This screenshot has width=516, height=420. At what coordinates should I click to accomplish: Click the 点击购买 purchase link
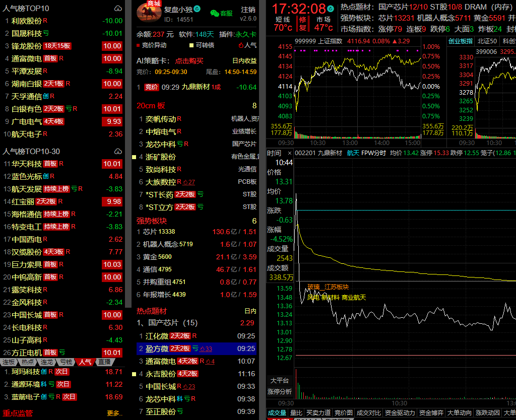pos(189,60)
